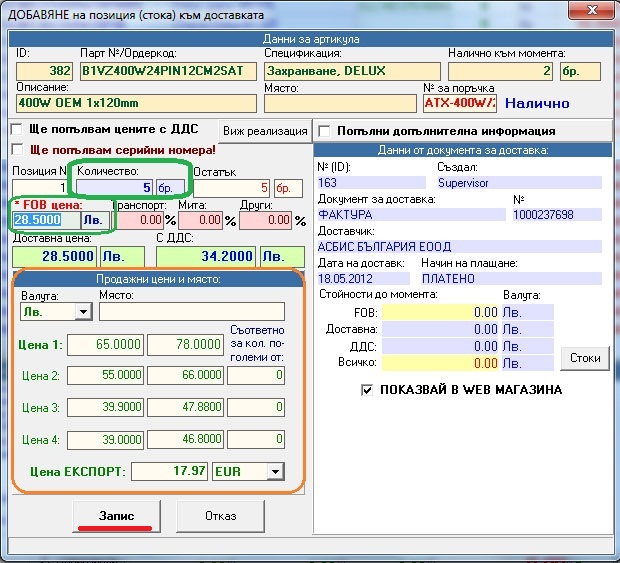Click Цена 4 with VAT field 46.8000
The height and width of the screenshot is (563, 620).
pyautogui.click(x=185, y=440)
